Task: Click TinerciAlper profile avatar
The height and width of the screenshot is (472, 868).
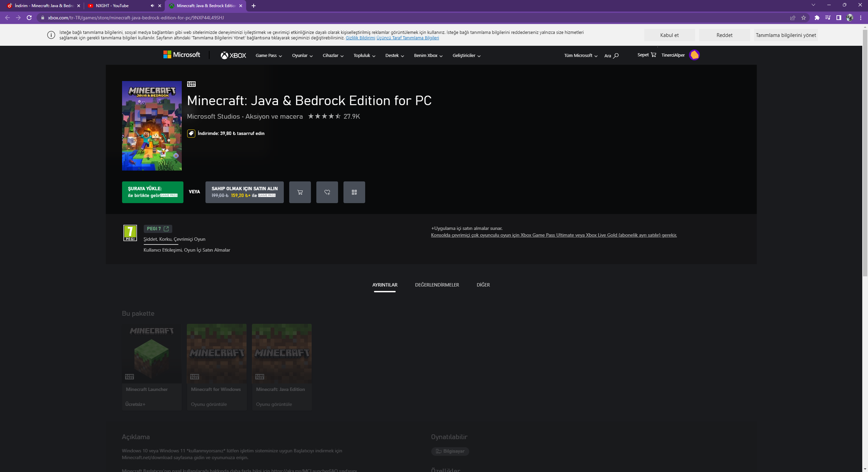Action: pyautogui.click(x=694, y=55)
